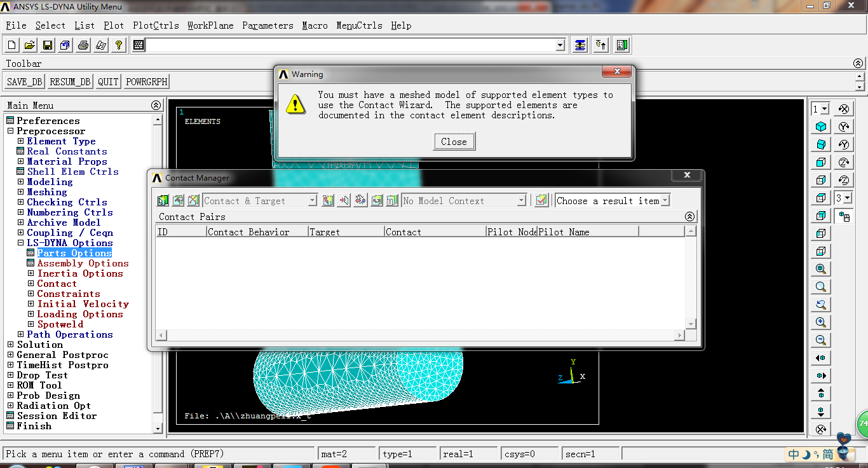
Task: Click the Reset Picking icon
Action: tap(601, 45)
